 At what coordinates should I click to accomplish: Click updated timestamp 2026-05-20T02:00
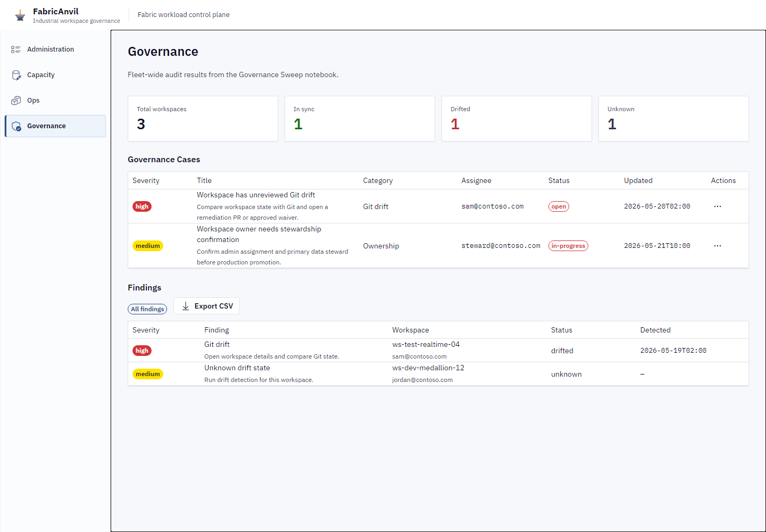coord(657,206)
